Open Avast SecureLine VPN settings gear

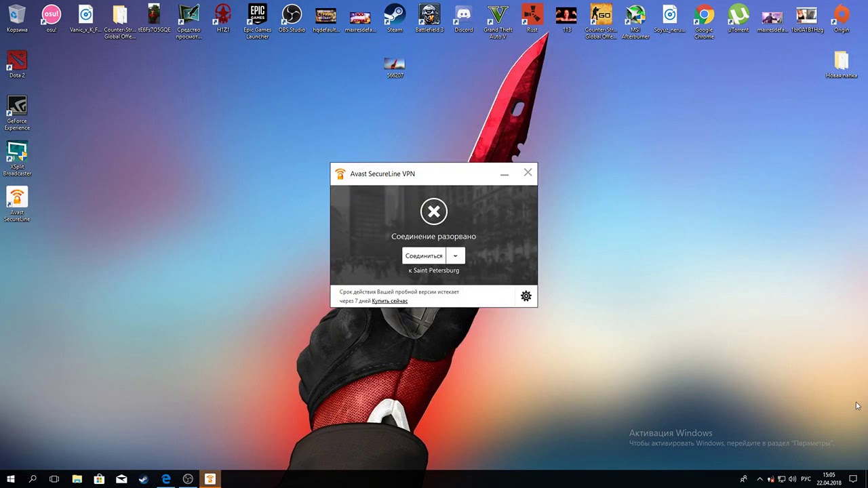pyautogui.click(x=526, y=296)
